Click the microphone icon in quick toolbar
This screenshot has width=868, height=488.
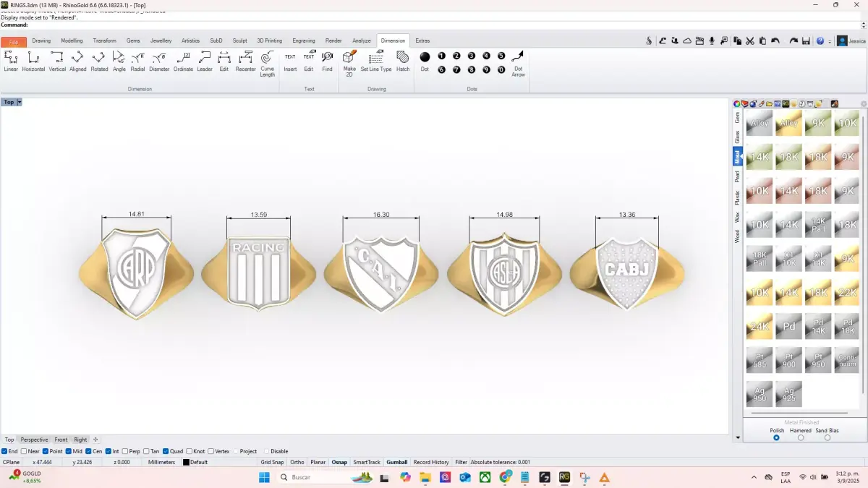(712, 41)
